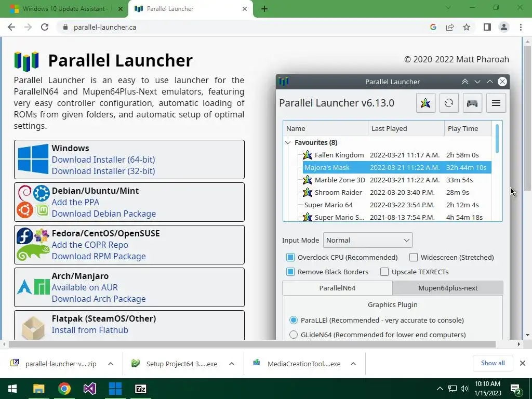Click the favourite star button in the launcher toolbar
Image resolution: width=532 pixels, height=399 pixels.
(425, 103)
